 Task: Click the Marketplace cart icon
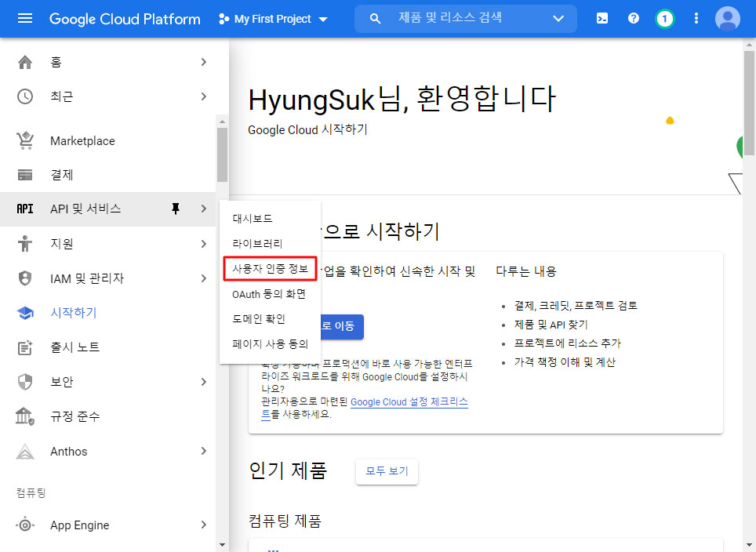[25, 141]
